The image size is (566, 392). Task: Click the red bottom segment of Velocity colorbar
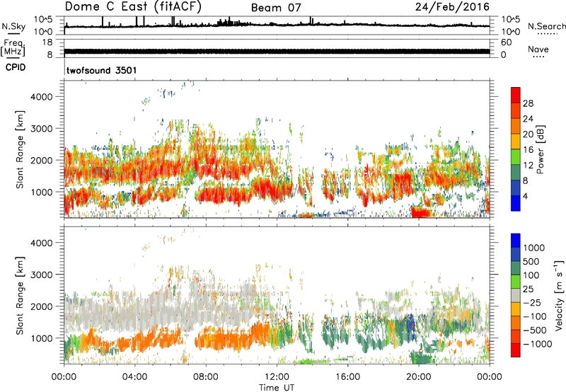tap(516, 350)
